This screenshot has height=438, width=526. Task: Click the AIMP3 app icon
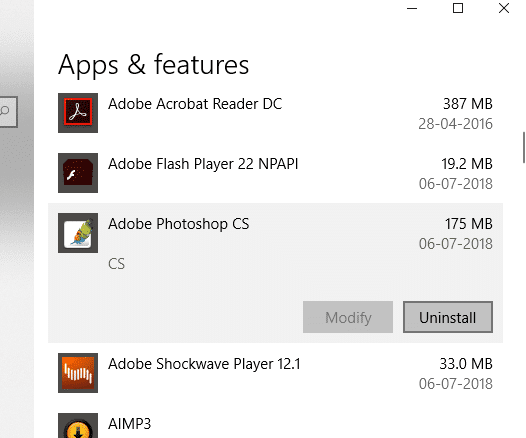coord(78,426)
